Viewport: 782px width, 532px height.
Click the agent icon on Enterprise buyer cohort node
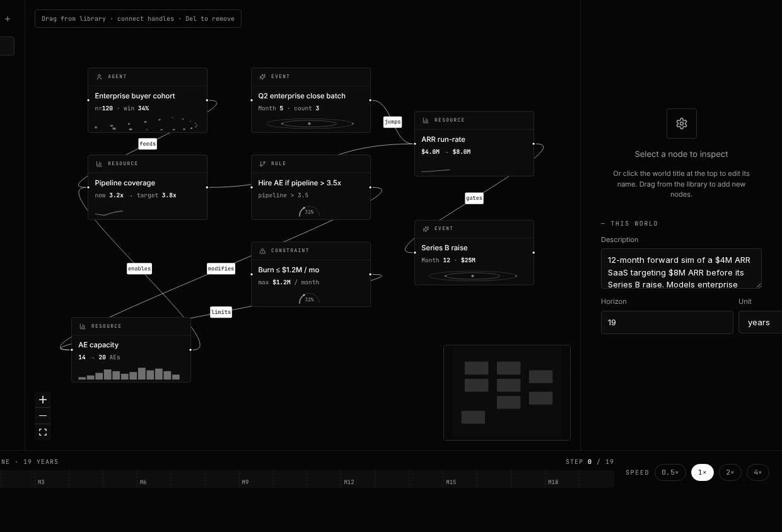pos(99,77)
